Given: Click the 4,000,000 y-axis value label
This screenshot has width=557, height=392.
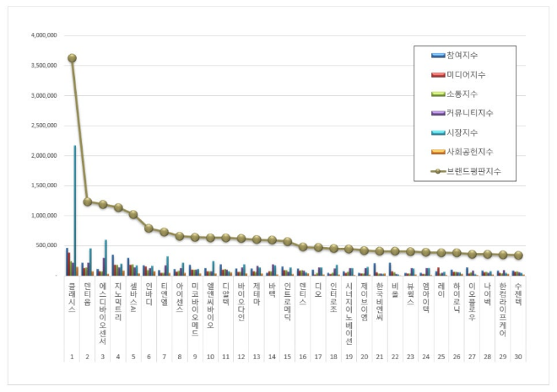Looking at the screenshot, I should pyautogui.click(x=43, y=35).
